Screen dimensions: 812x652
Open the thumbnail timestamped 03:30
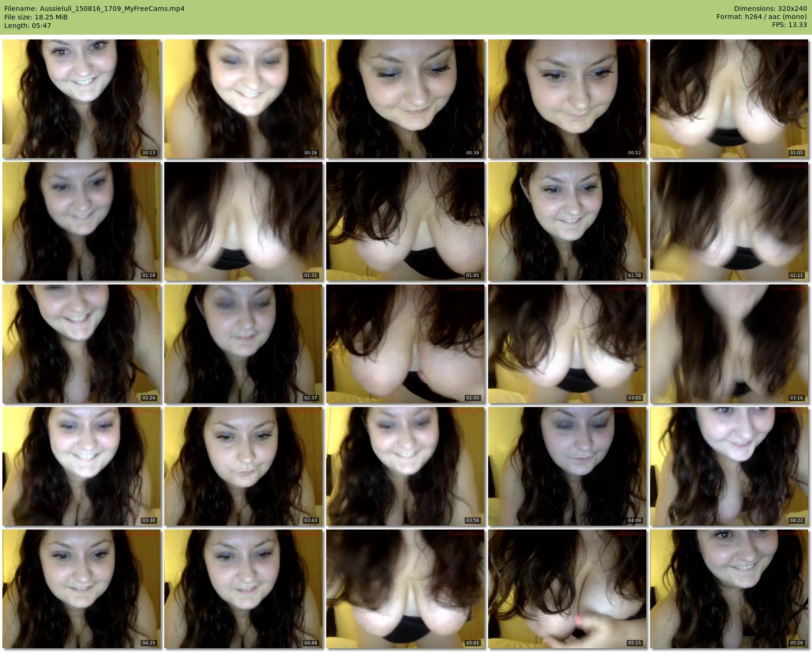pyautogui.click(x=82, y=466)
